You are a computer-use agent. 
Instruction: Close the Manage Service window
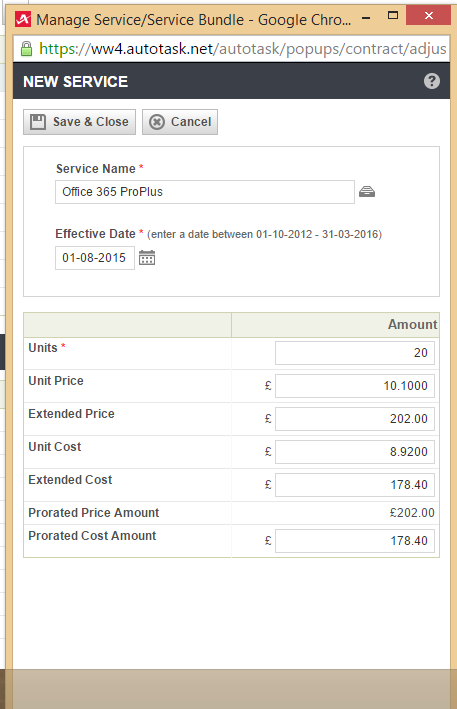click(429, 16)
